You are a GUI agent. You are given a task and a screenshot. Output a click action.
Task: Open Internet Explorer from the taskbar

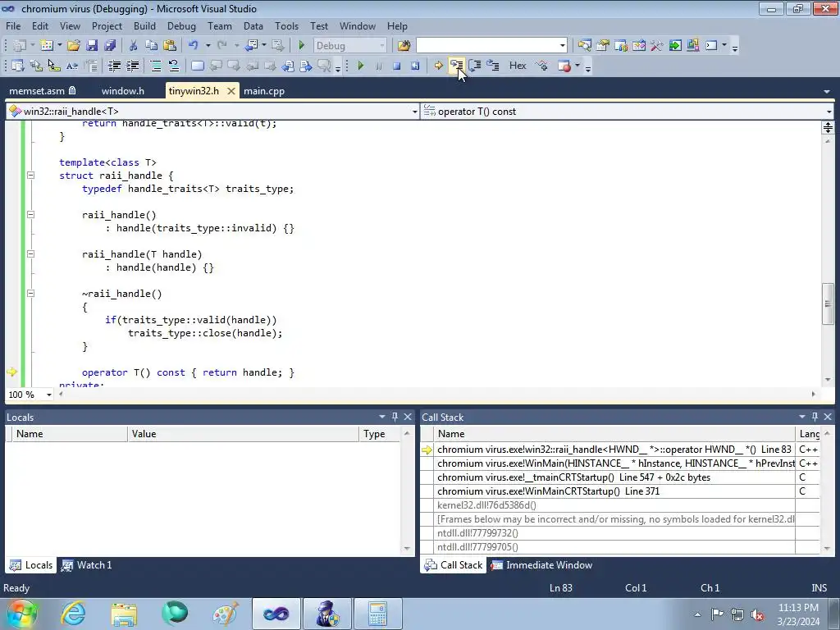coord(72,614)
